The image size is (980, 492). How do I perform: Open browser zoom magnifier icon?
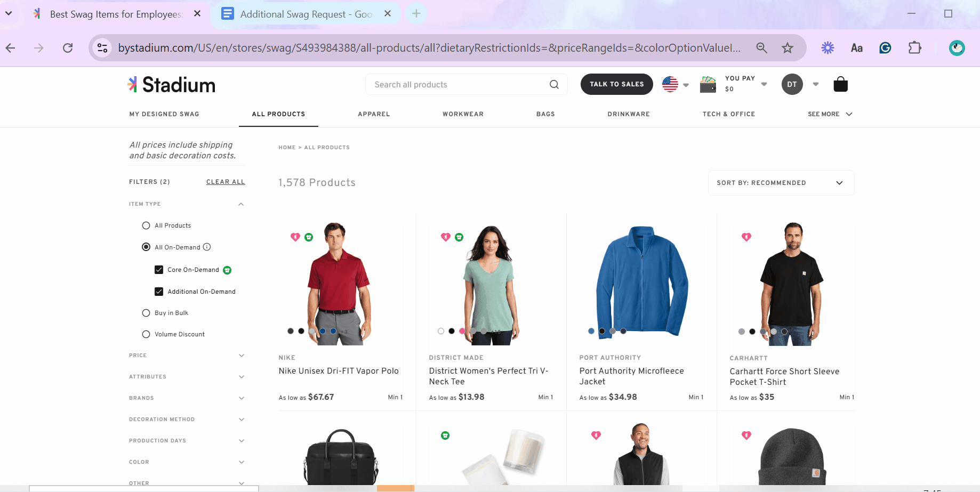click(762, 48)
